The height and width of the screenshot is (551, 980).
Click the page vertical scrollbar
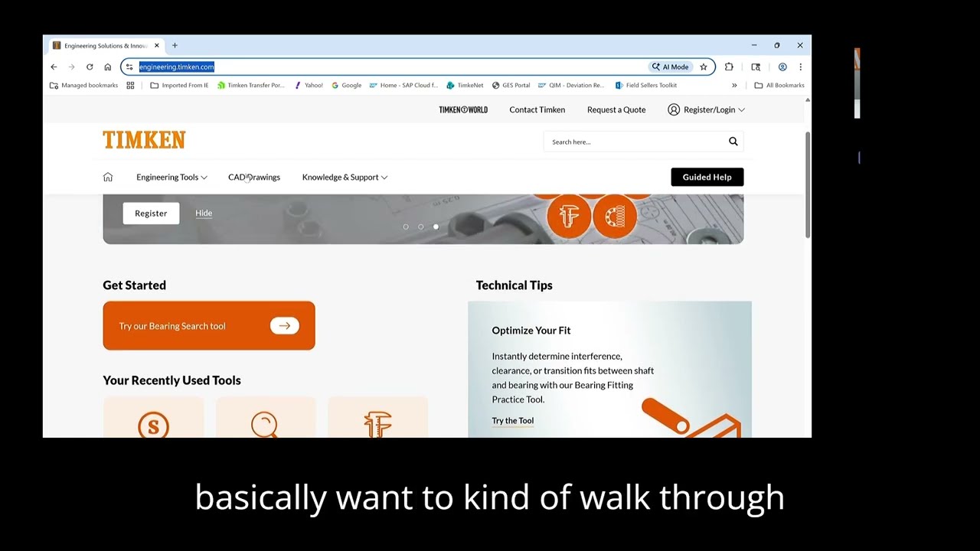807,184
